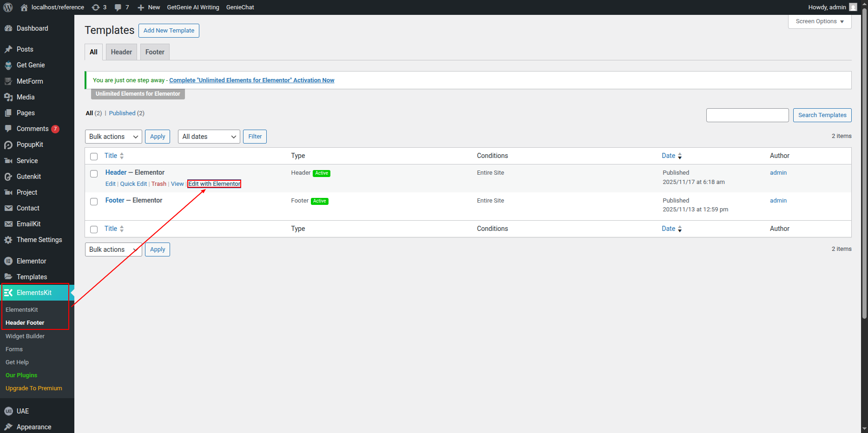Expand Screen Options panel
Viewport: 868px width, 433px height.
coord(820,21)
